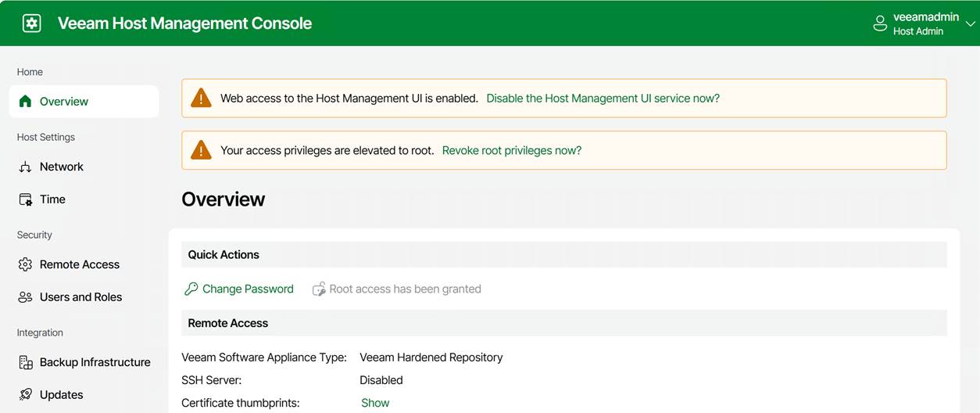Go to Users and Roles
The height and width of the screenshot is (413, 980).
click(x=80, y=297)
